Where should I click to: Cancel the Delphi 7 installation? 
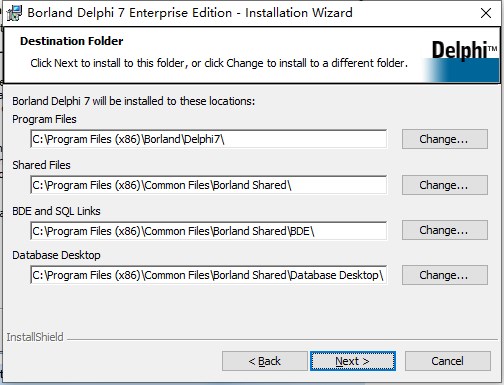pos(448,361)
